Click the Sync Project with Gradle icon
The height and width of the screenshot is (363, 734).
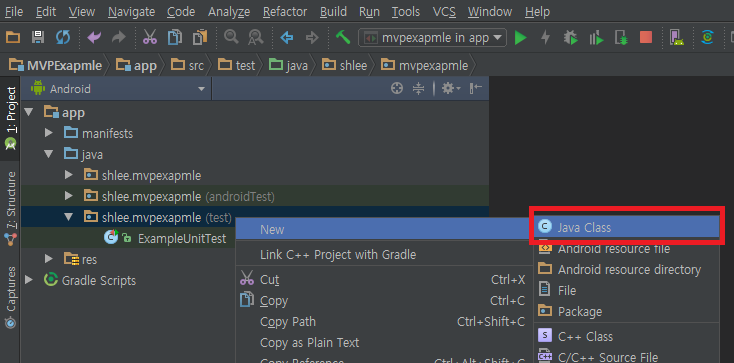[707, 37]
